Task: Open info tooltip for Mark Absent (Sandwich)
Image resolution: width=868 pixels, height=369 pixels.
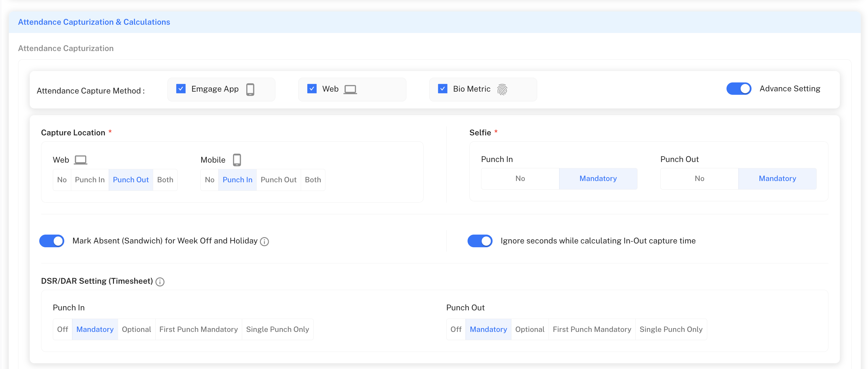Action: (265, 242)
